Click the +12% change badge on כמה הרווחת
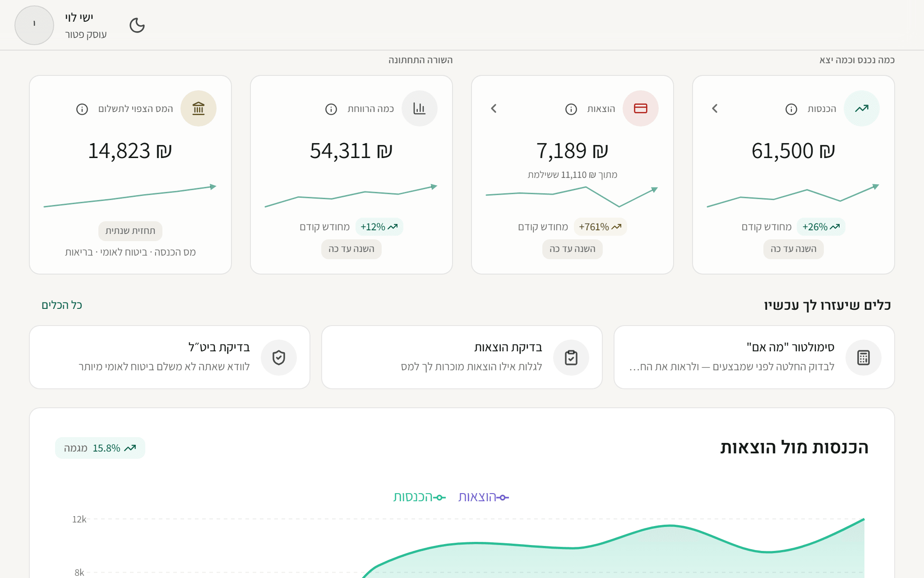Viewport: 924px width, 578px height. click(379, 227)
